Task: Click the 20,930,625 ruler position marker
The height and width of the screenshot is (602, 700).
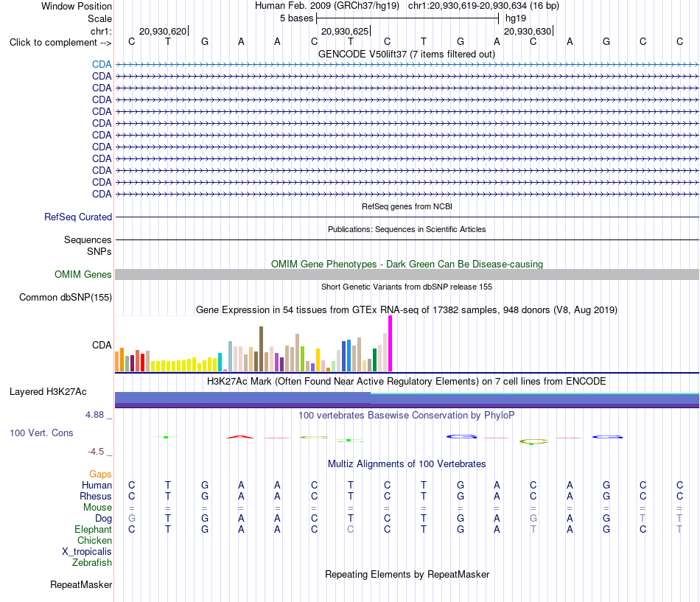Action: pos(346,31)
